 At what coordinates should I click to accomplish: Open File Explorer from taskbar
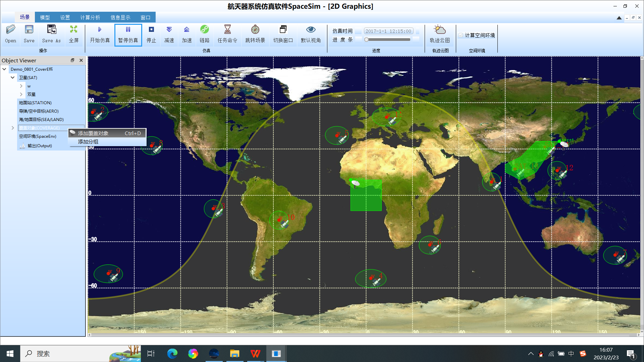[234, 354]
